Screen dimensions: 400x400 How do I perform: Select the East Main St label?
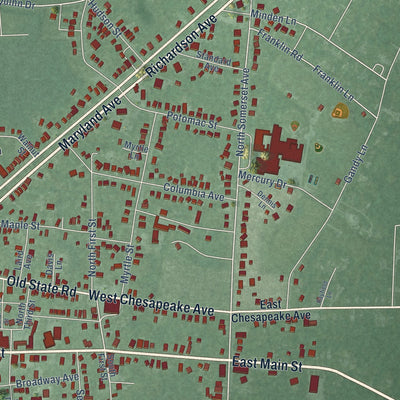267,364
